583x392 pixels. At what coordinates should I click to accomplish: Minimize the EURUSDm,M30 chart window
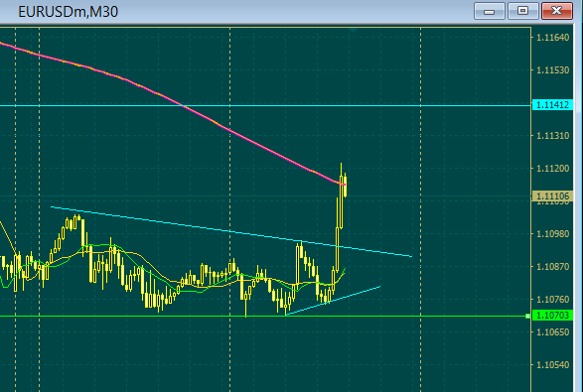(490, 11)
